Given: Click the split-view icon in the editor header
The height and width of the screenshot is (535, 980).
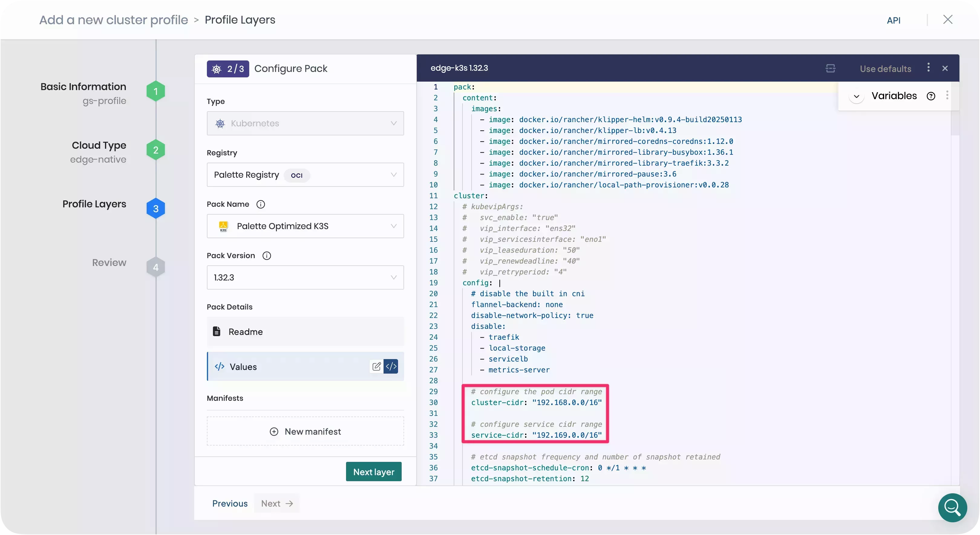Looking at the screenshot, I should (x=831, y=68).
